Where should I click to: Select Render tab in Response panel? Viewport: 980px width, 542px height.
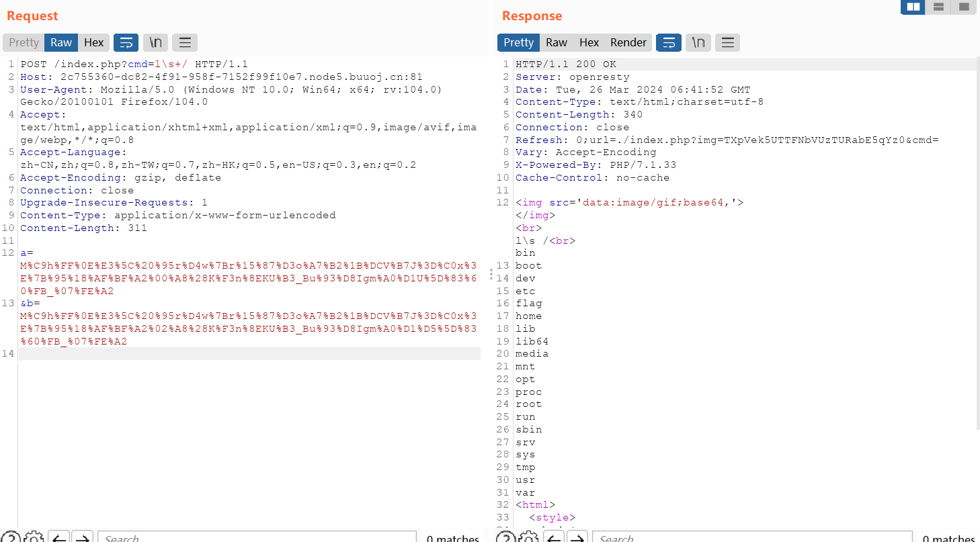pyautogui.click(x=628, y=42)
